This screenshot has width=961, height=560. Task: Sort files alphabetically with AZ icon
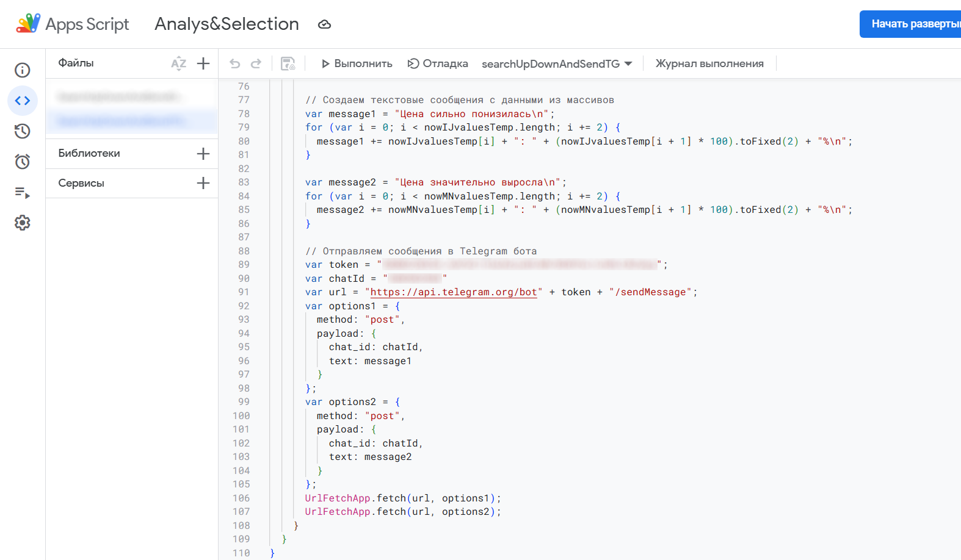tap(178, 63)
